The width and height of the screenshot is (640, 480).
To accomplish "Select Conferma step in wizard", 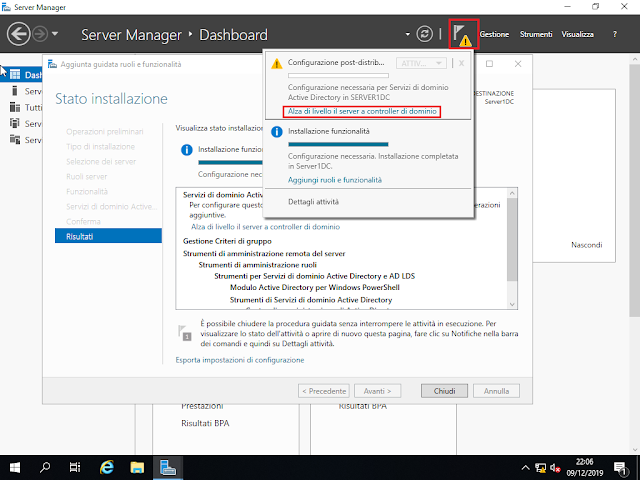I will click(83, 221).
